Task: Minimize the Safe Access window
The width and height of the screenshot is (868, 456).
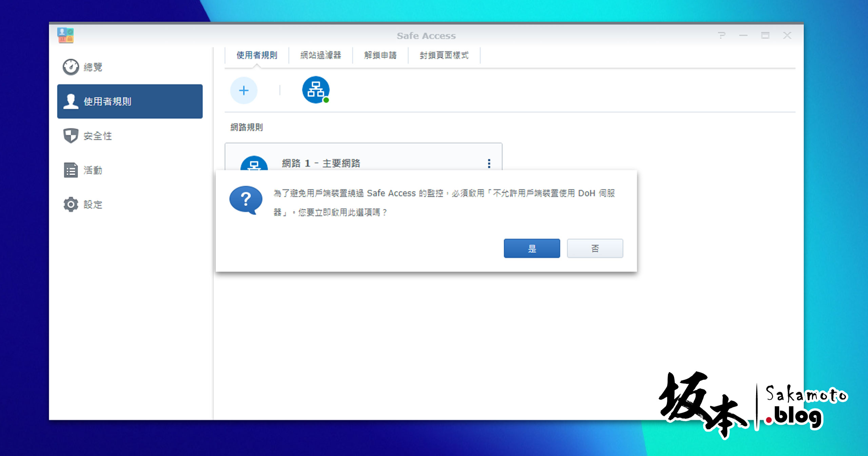Action: pos(743,35)
